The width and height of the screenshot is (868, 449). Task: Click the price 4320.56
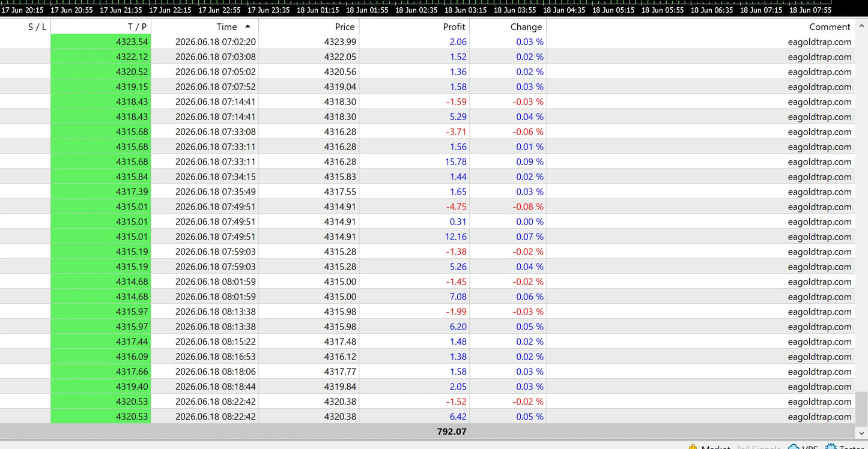point(340,71)
